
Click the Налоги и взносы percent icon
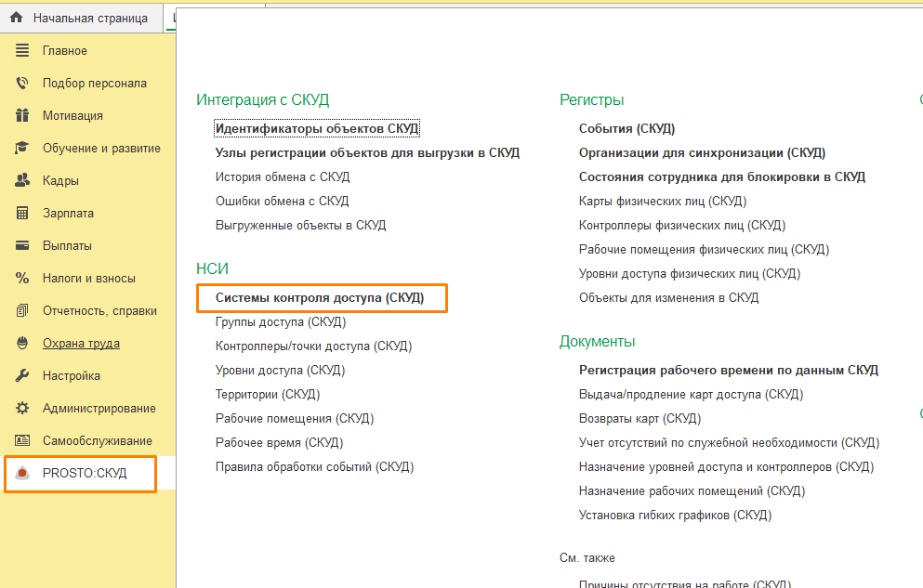pos(22,278)
